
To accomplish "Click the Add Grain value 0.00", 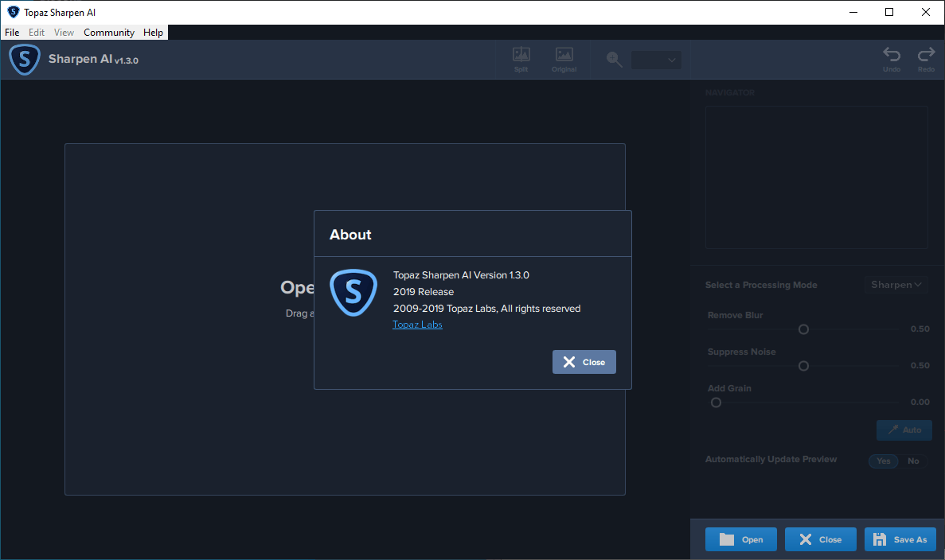I will click(x=920, y=402).
